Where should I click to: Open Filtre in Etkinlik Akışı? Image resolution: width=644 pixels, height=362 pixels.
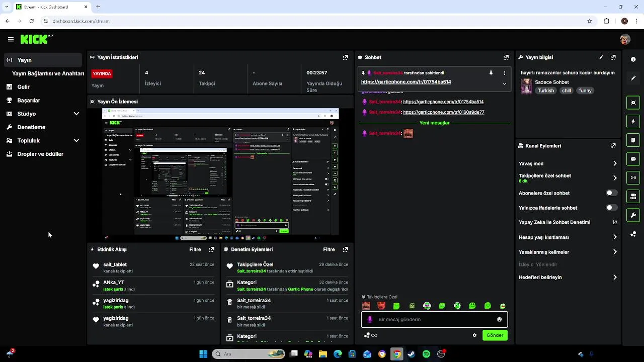[195, 249]
